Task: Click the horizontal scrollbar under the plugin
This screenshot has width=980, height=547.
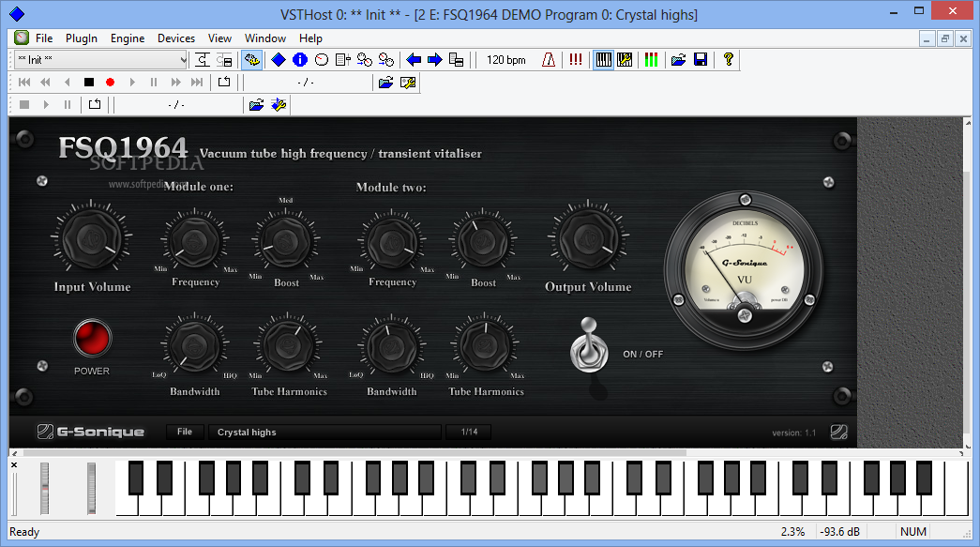Action: point(354,453)
